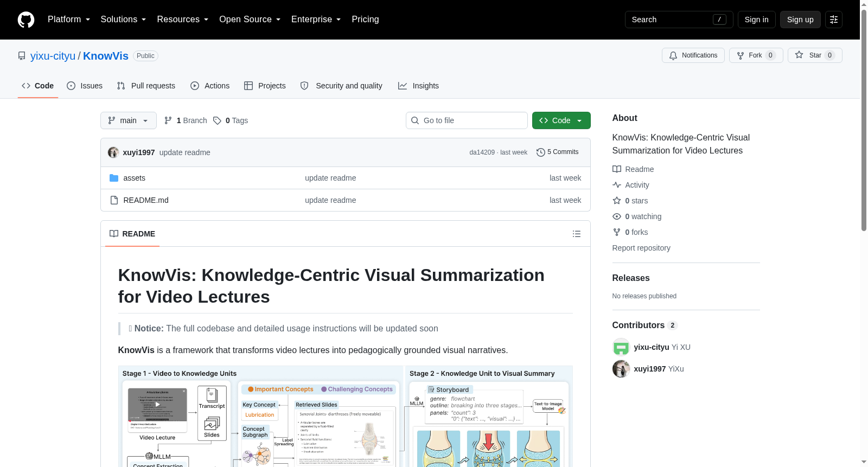Image resolution: width=868 pixels, height=467 pixels.
Task: Open the Pull requests tab
Action: [146, 86]
